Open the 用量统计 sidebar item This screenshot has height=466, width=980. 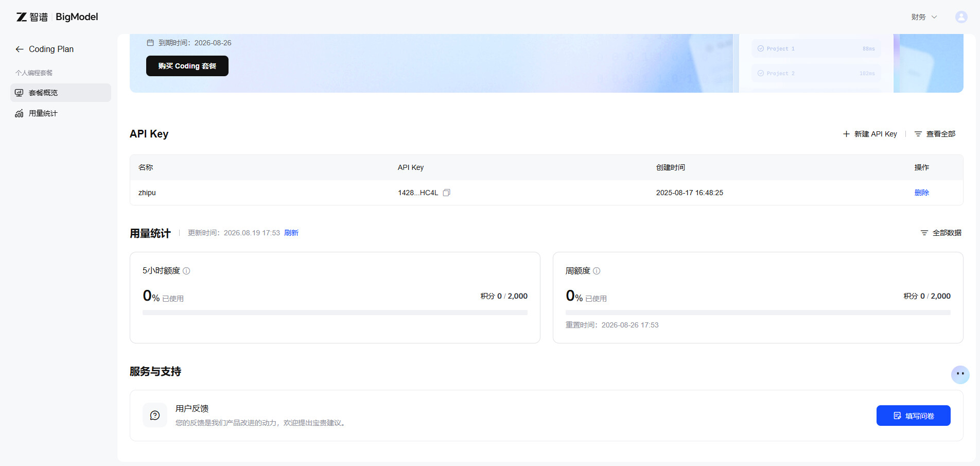click(x=61, y=113)
